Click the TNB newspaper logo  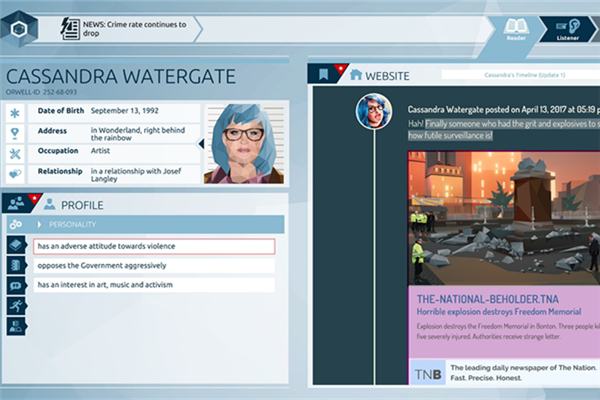428,374
